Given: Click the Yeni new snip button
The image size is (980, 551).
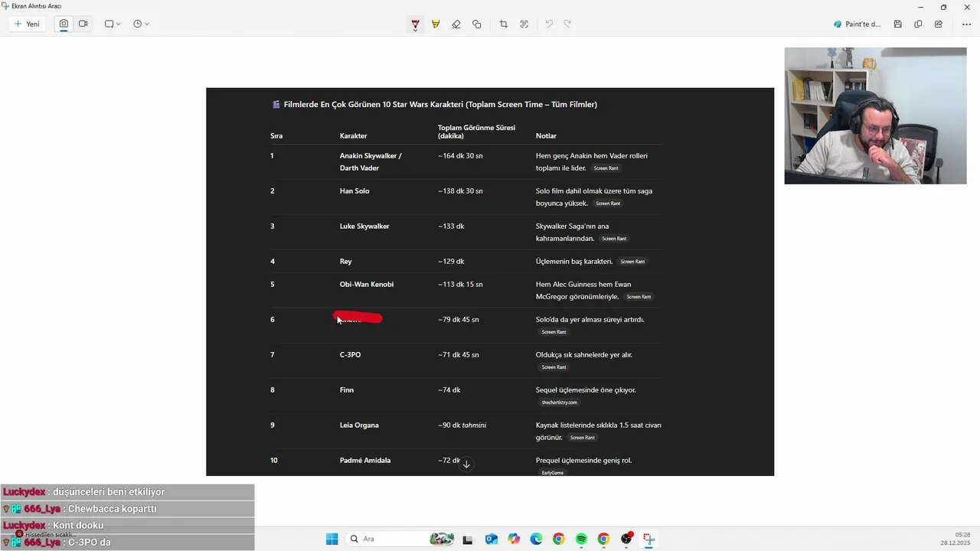Looking at the screenshot, I should pyautogui.click(x=27, y=24).
